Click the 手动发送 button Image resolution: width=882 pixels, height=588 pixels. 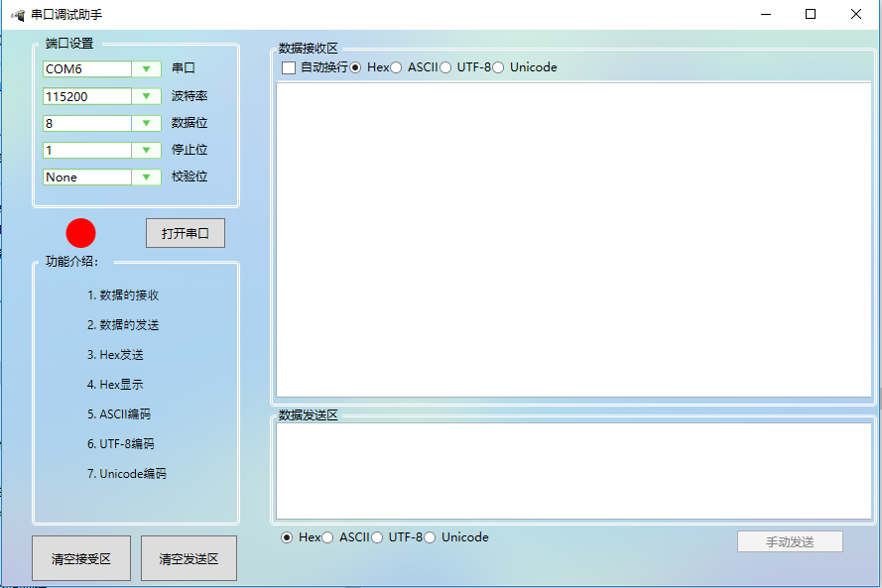[x=790, y=542]
